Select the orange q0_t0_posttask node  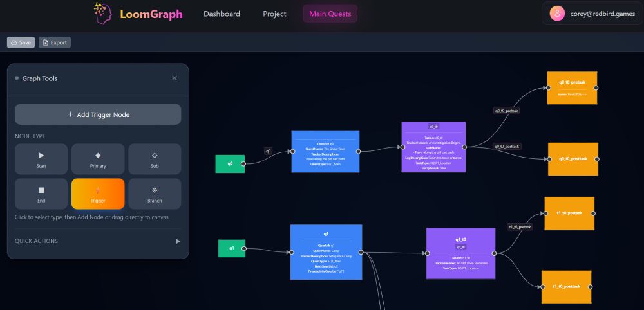tap(573, 159)
